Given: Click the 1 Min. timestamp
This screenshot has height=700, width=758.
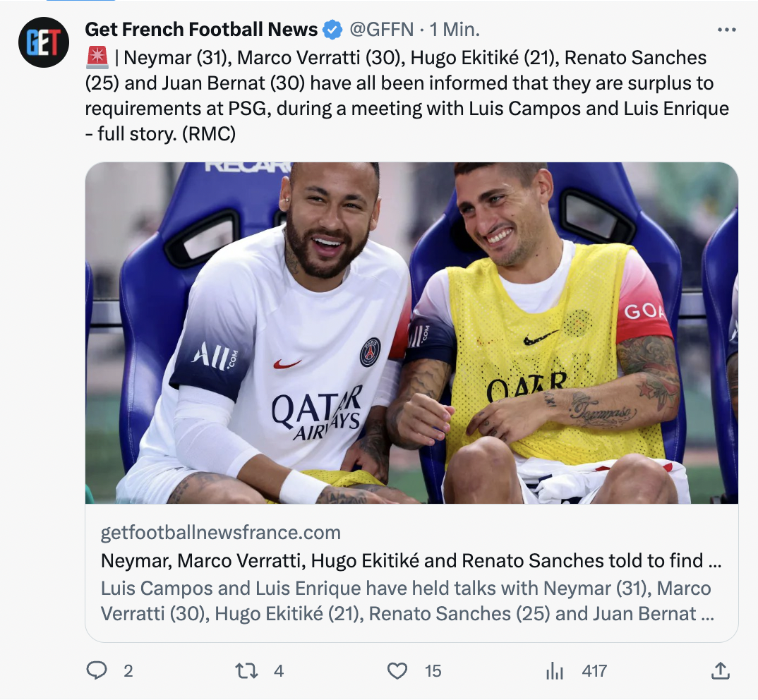Looking at the screenshot, I should click(x=455, y=30).
